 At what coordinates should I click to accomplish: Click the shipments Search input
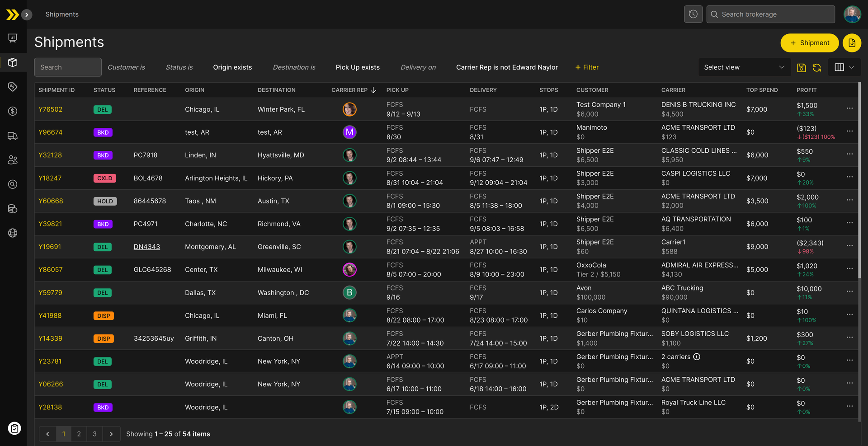pyautogui.click(x=68, y=67)
